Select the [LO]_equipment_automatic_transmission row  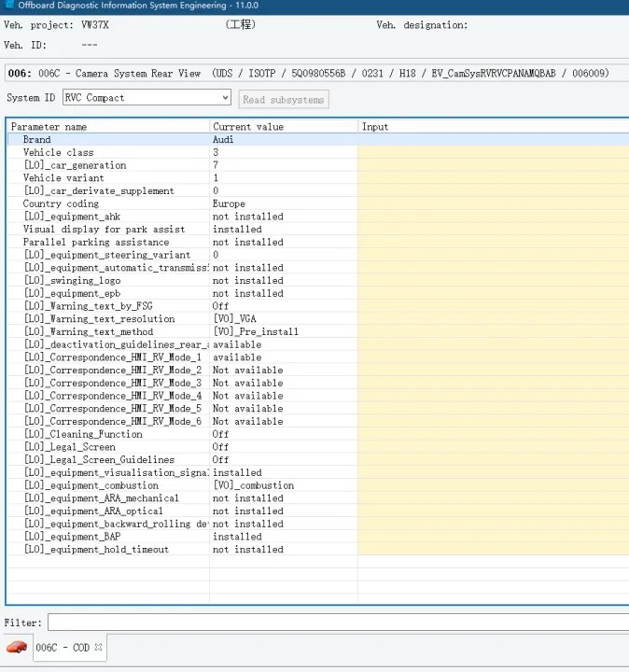click(x=318, y=268)
